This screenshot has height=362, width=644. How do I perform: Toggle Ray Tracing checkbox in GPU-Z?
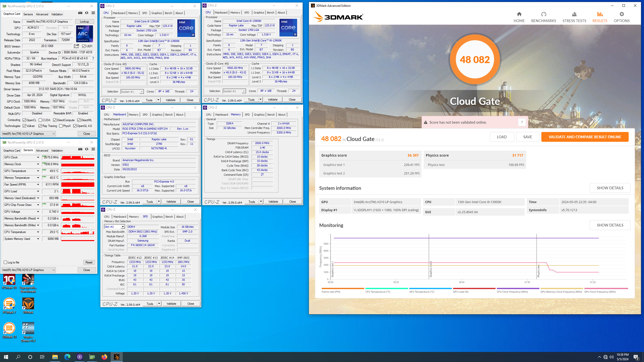coord(40,126)
